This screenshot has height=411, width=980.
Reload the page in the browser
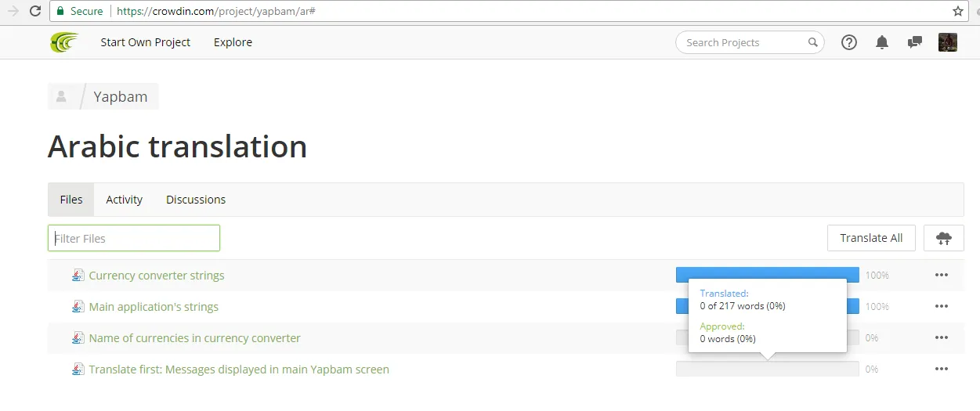[x=35, y=11]
